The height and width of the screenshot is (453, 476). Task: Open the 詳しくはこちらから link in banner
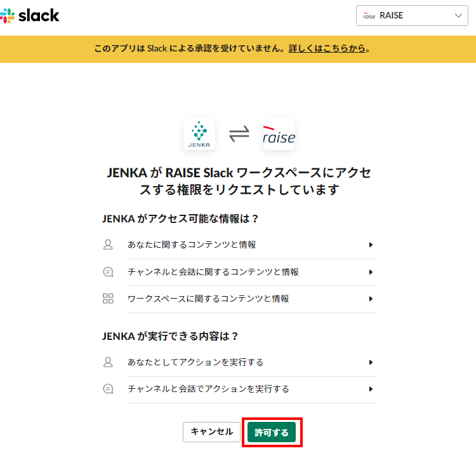[x=327, y=48]
